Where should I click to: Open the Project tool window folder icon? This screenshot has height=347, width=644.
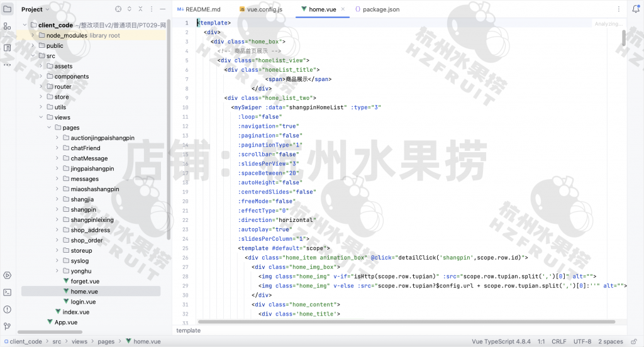point(7,9)
